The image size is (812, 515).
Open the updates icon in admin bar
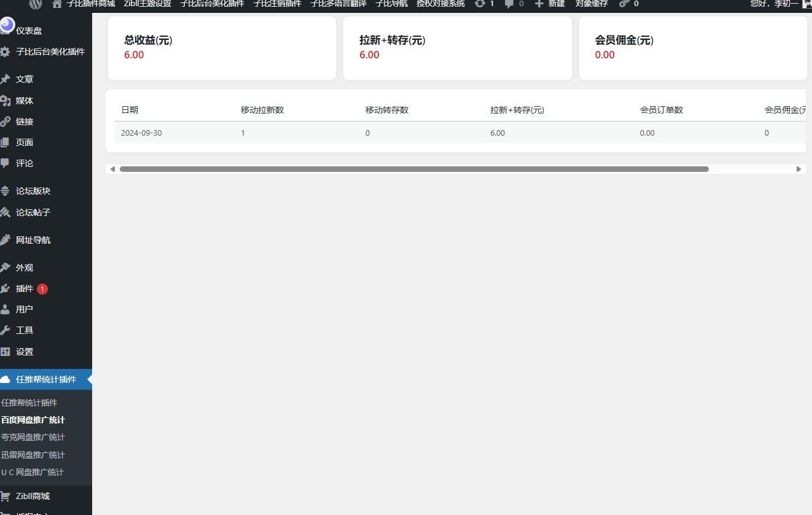pos(480,4)
